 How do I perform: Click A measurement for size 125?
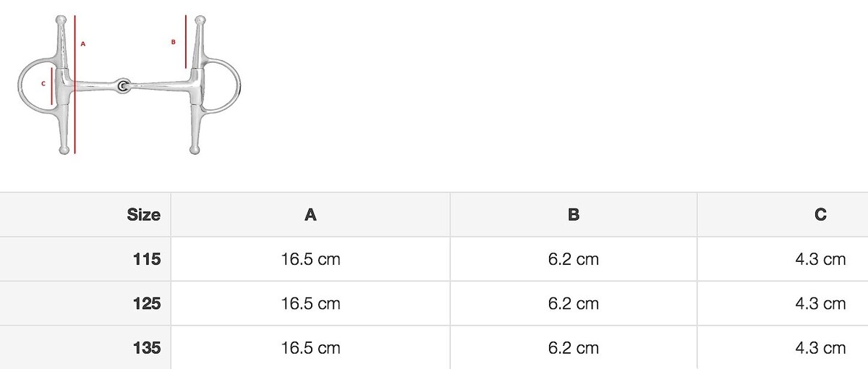tap(310, 304)
